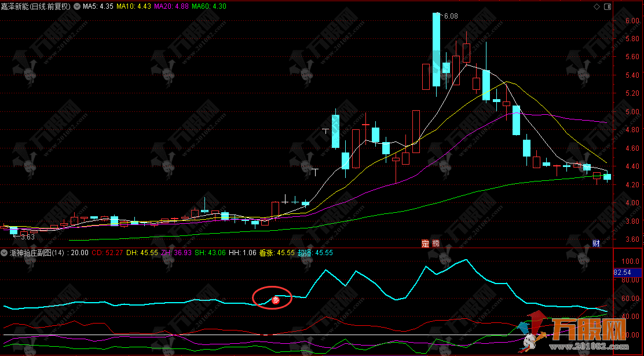Click the 财 financial marker icon
The image size is (644, 356).
[x=596, y=244]
